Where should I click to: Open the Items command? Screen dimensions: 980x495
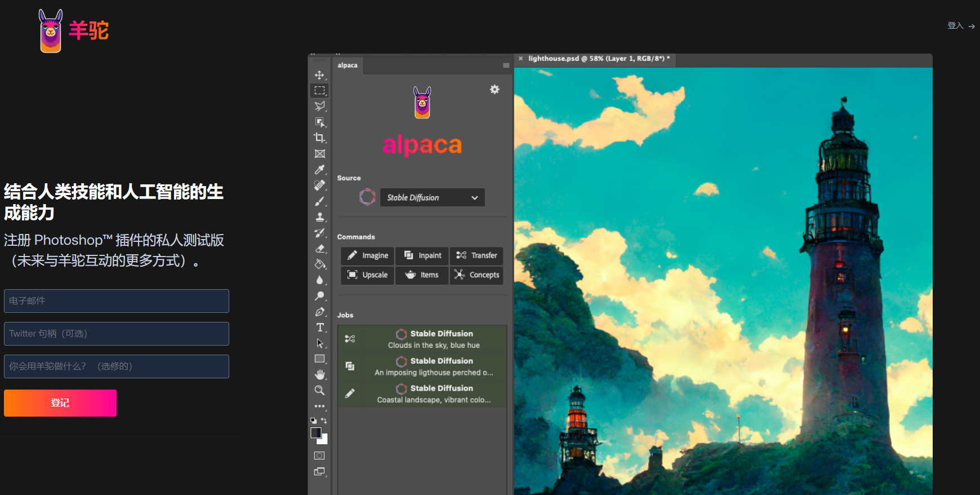[x=422, y=275]
